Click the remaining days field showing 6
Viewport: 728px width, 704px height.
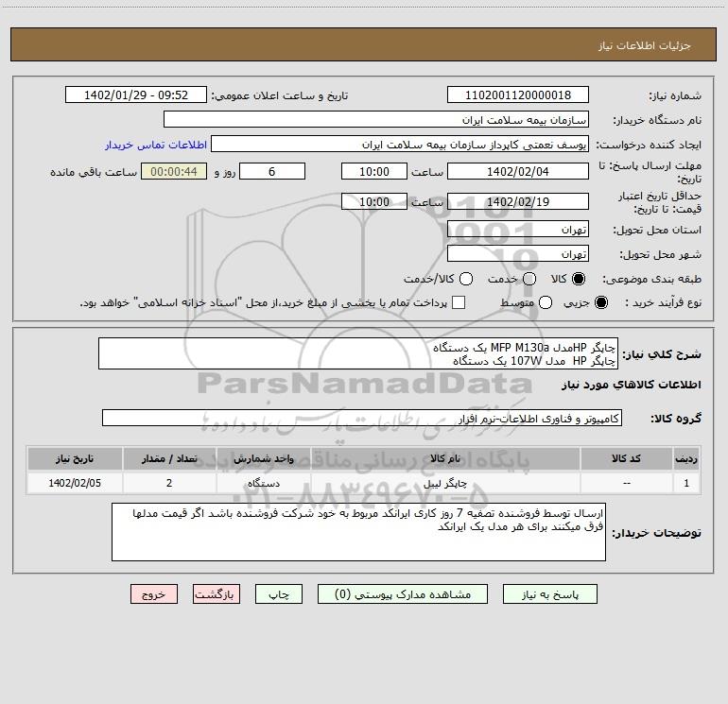click(272, 171)
